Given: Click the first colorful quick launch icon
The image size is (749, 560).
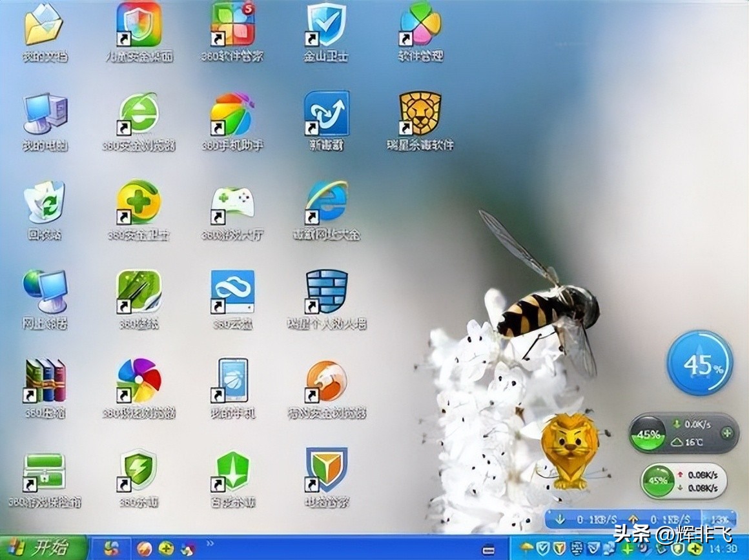Looking at the screenshot, I should (x=111, y=548).
